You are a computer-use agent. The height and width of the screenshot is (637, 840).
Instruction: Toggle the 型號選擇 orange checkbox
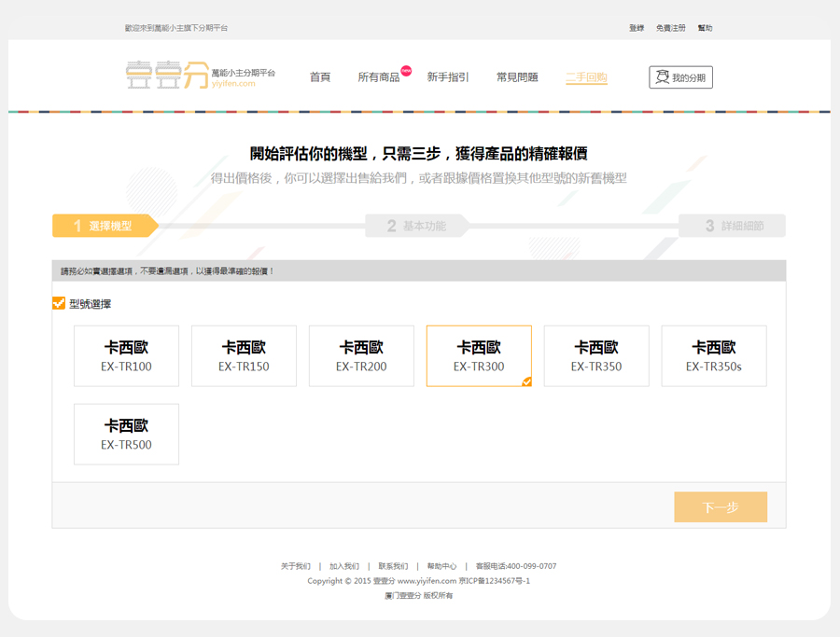(59, 303)
